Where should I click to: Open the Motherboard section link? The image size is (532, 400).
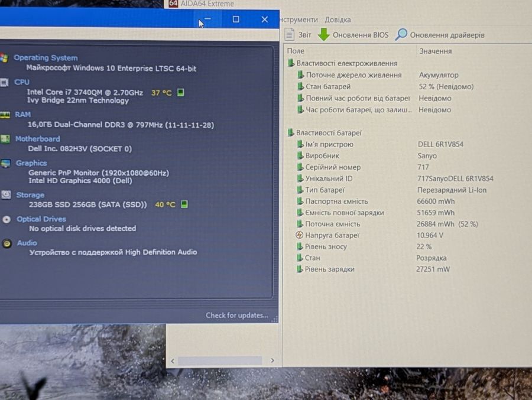coord(38,139)
